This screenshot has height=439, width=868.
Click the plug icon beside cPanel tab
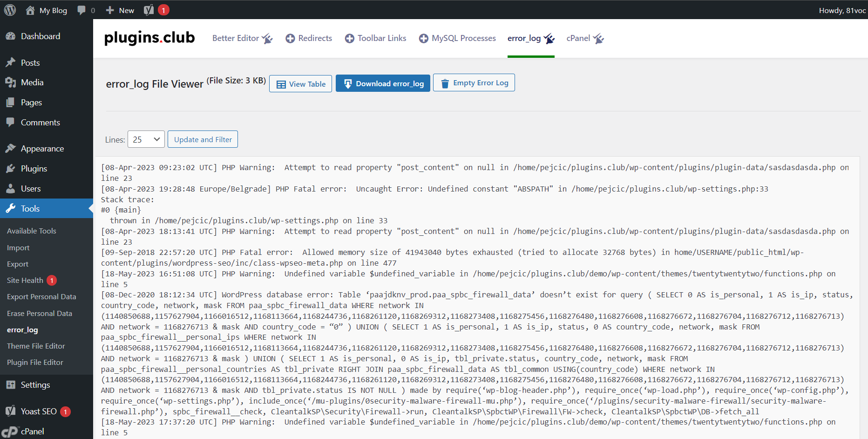(x=598, y=39)
